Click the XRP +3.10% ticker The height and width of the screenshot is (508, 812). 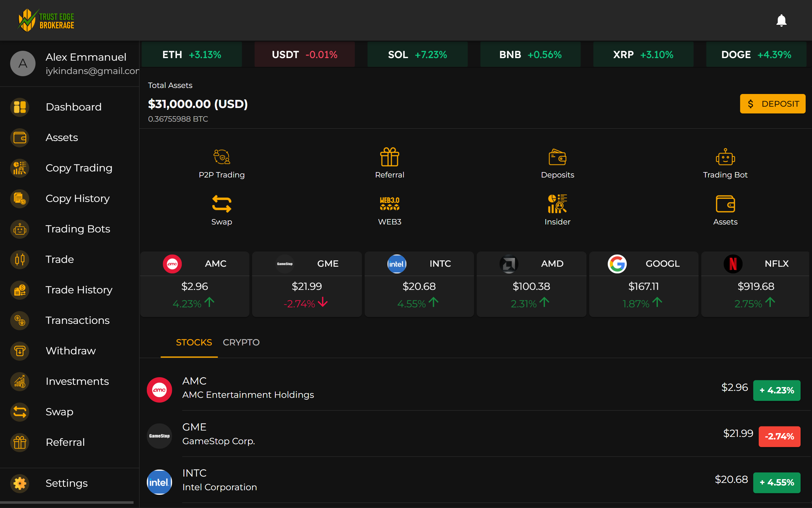pyautogui.click(x=643, y=54)
